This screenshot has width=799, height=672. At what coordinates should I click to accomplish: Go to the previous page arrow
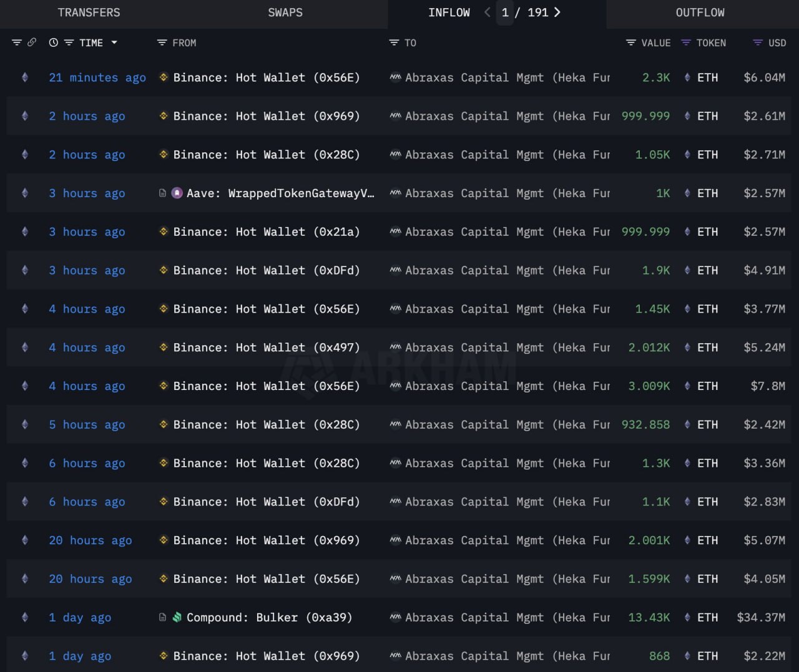point(488,12)
